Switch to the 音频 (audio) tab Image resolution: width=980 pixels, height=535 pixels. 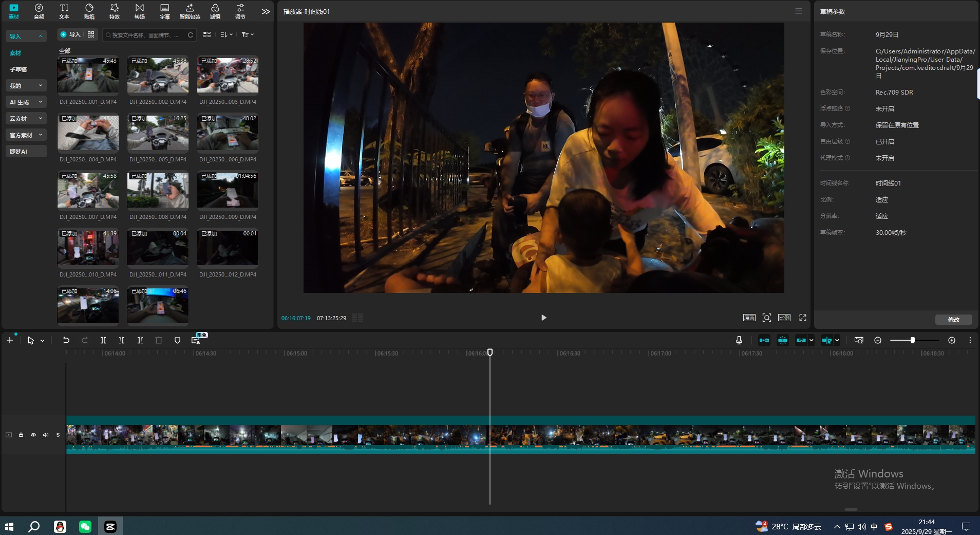click(39, 11)
